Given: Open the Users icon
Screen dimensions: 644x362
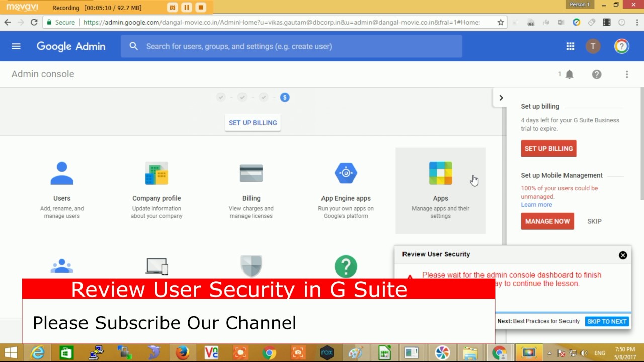Looking at the screenshot, I should coord(62,173).
